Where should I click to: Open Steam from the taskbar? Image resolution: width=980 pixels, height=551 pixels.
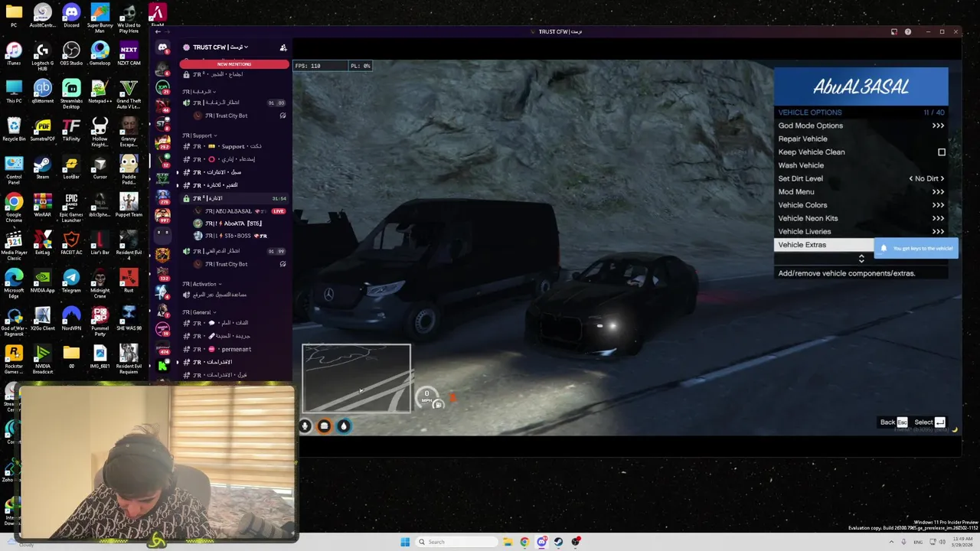tap(558, 542)
